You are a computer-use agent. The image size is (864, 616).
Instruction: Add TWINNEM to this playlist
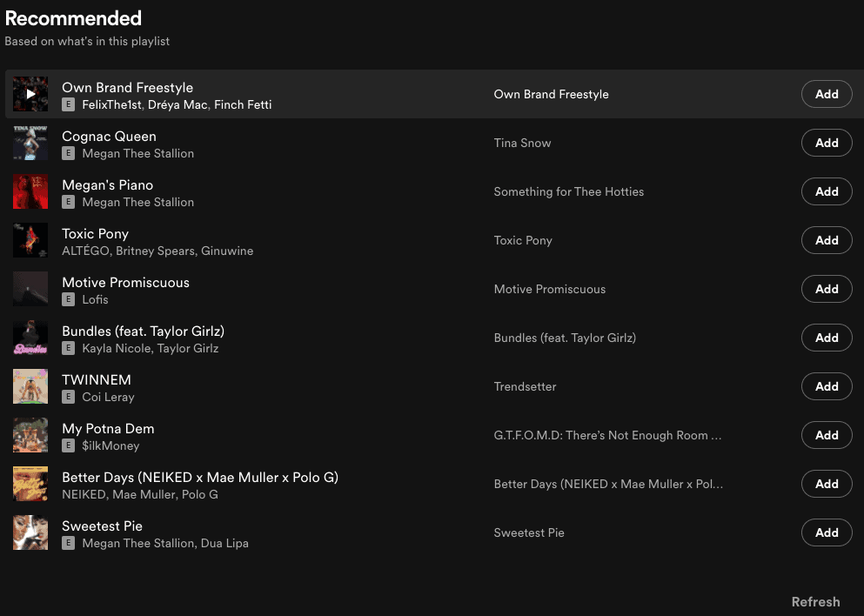click(826, 386)
